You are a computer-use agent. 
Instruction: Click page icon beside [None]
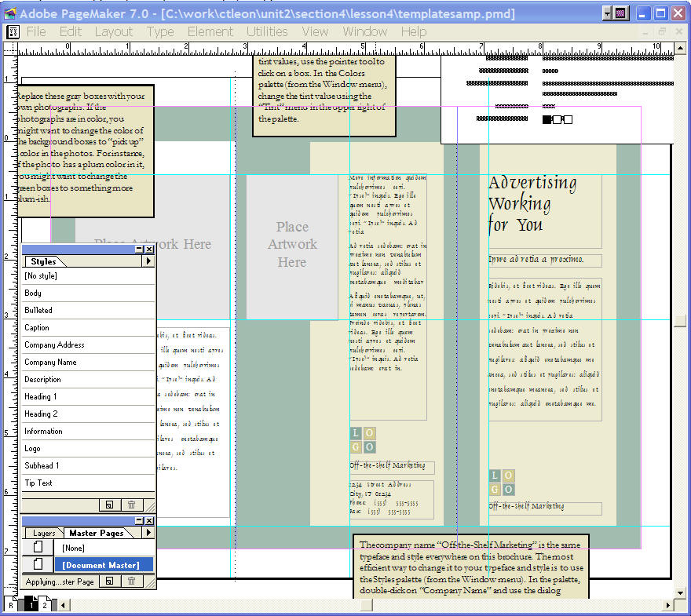pos(38,548)
